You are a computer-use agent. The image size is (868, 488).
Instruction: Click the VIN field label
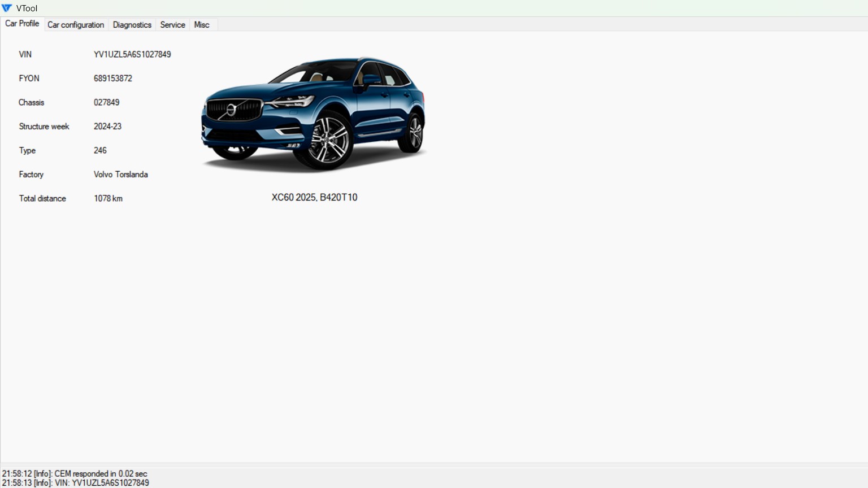pos(25,55)
